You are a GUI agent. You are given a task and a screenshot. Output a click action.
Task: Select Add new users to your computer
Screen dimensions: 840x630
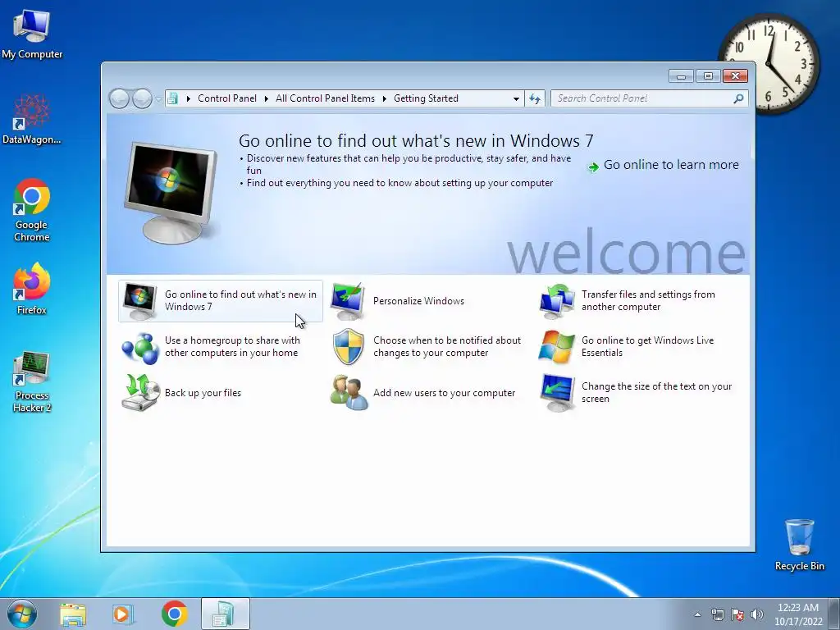(444, 393)
